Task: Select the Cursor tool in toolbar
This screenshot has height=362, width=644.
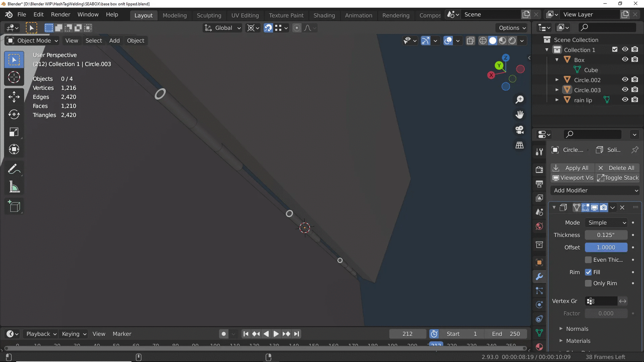Action: click(x=14, y=77)
